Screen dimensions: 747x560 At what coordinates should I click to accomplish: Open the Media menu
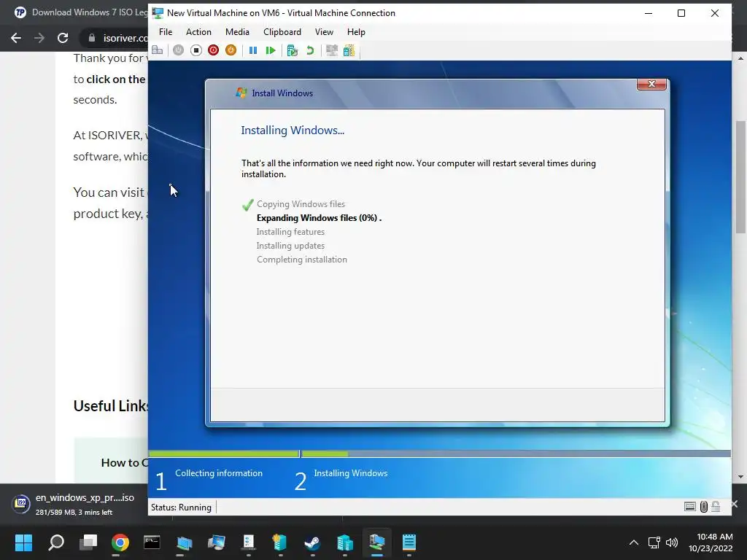(237, 32)
